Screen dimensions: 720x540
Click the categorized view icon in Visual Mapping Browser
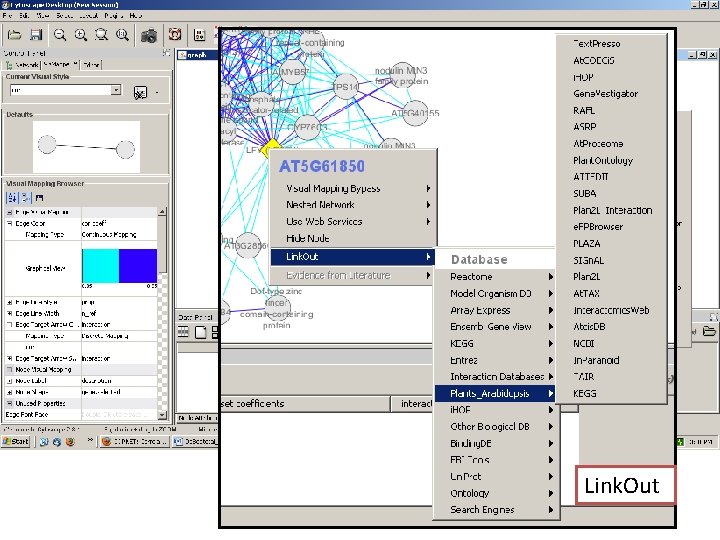pyautogui.click(x=26, y=198)
